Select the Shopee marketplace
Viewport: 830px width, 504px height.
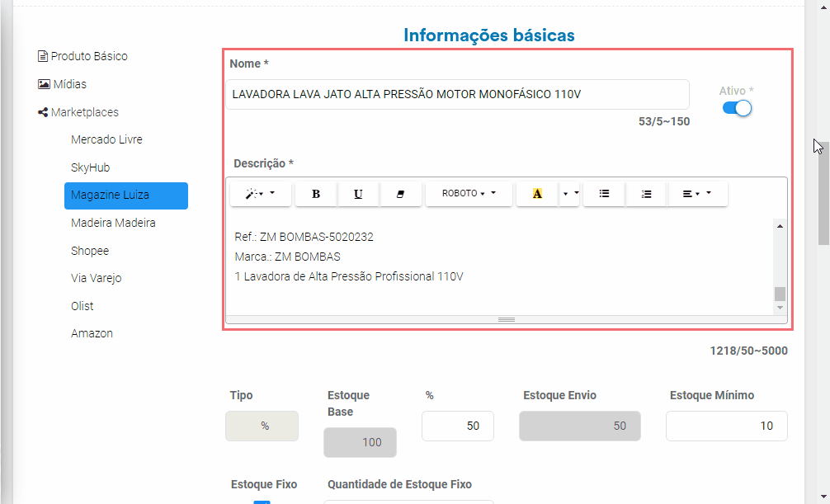click(90, 251)
